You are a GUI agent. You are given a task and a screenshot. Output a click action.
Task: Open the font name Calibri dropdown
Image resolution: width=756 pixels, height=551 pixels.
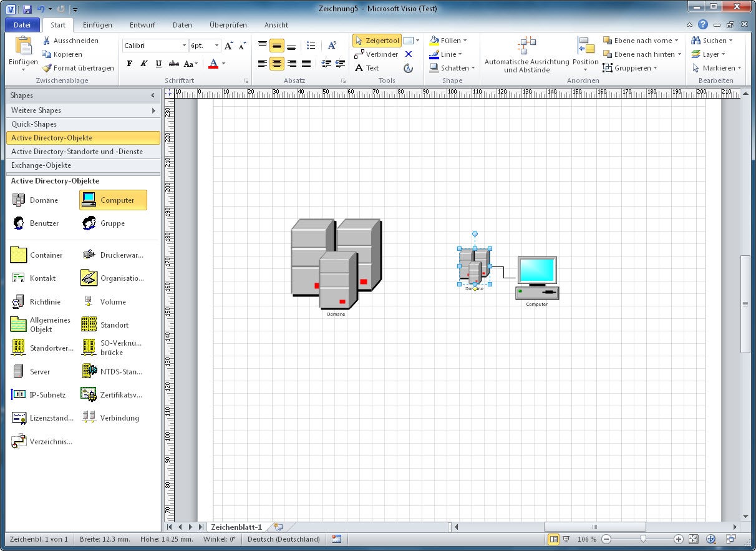click(184, 46)
